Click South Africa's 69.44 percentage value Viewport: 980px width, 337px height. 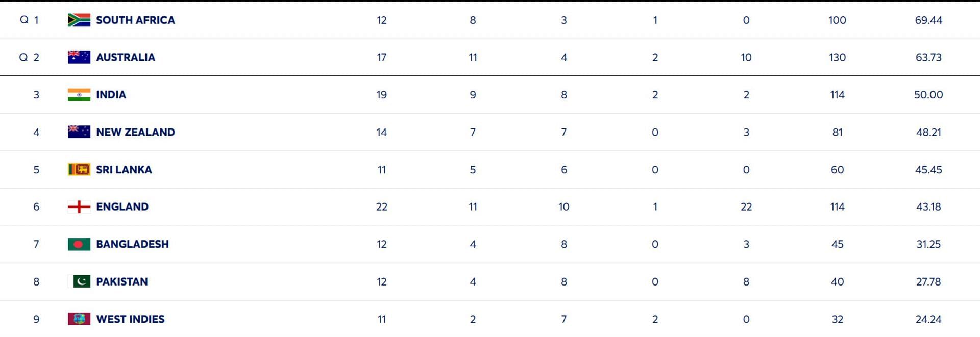point(928,20)
